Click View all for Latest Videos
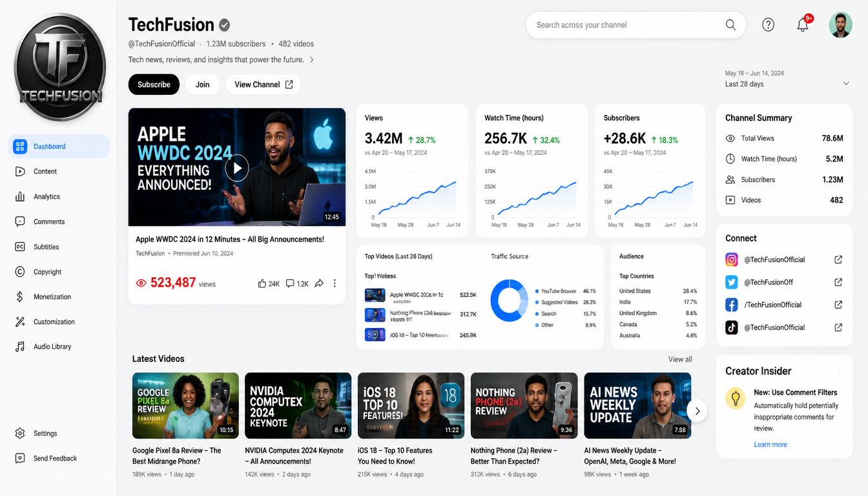This screenshot has height=496, width=868. pyautogui.click(x=680, y=359)
